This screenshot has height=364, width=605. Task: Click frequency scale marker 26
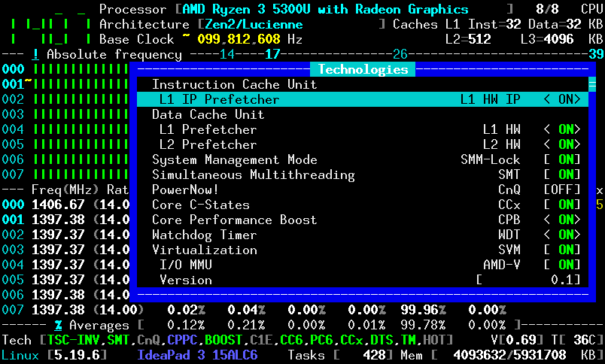pos(400,54)
